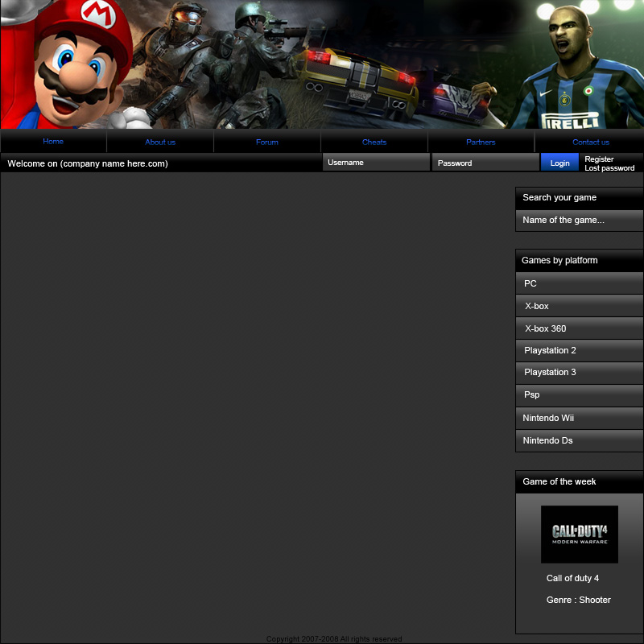This screenshot has height=644, width=644.
Task: Open the Contact us page
Action: [x=591, y=142]
